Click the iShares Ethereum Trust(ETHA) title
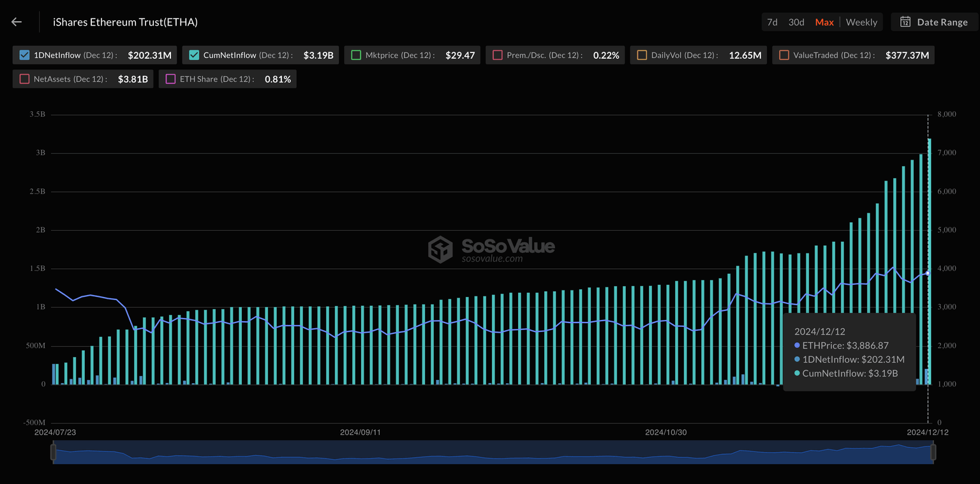The image size is (980, 484). click(x=125, y=22)
